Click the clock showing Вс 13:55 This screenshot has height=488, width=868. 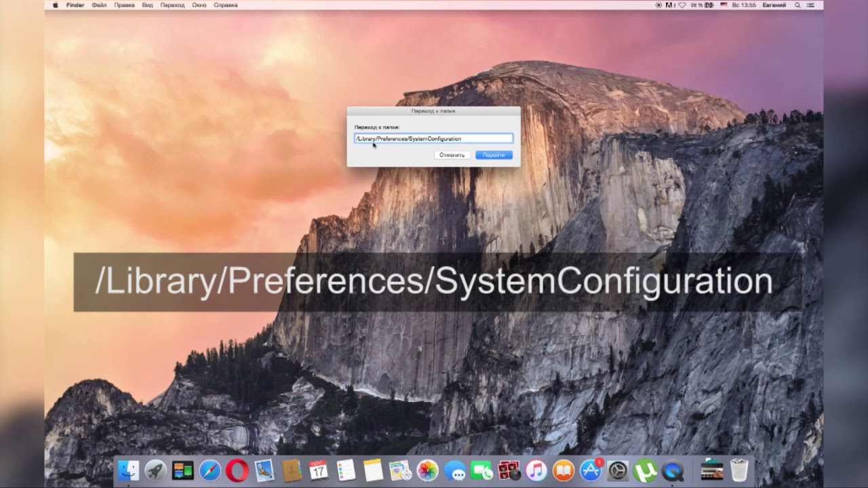coord(744,5)
